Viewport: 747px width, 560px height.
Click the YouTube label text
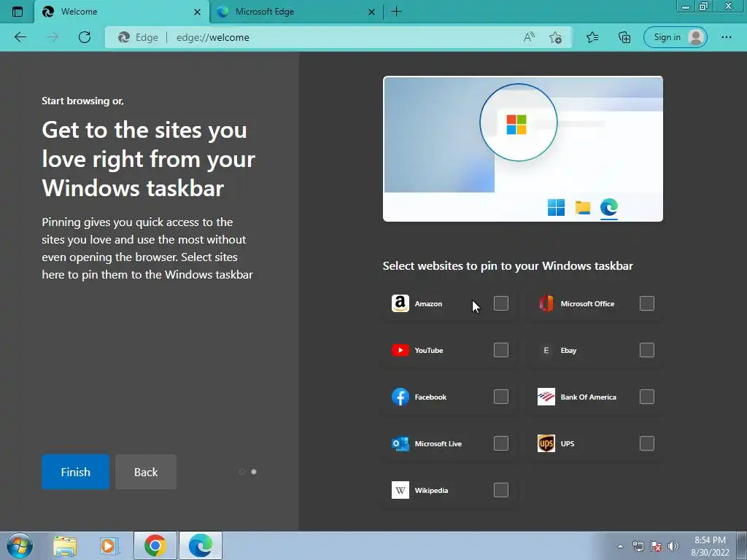429,351
